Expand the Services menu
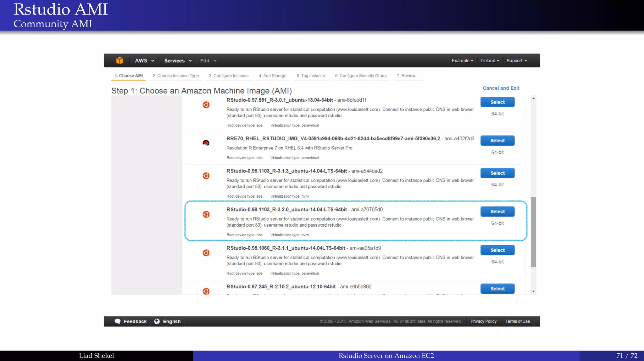Screen dimensions: 644x361 click(178, 61)
